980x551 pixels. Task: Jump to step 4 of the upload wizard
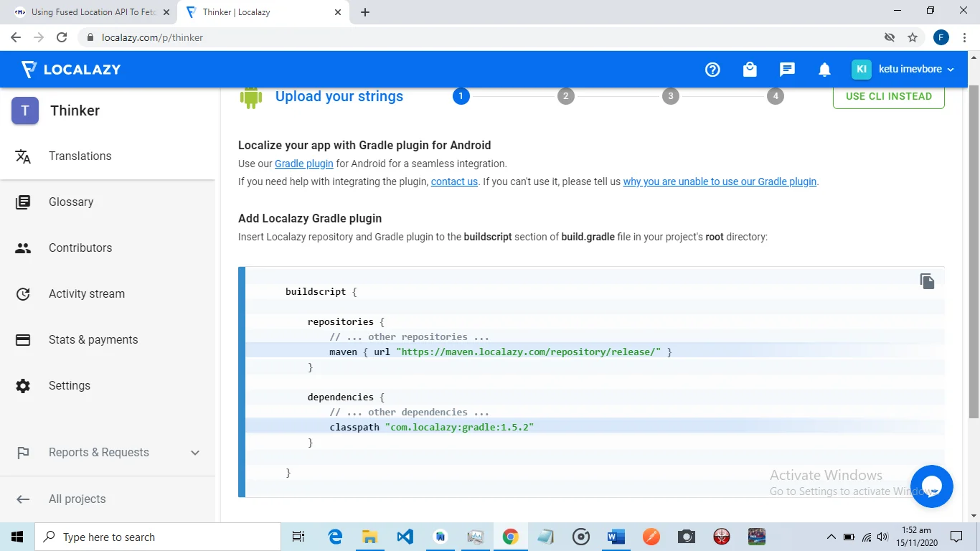776,96
